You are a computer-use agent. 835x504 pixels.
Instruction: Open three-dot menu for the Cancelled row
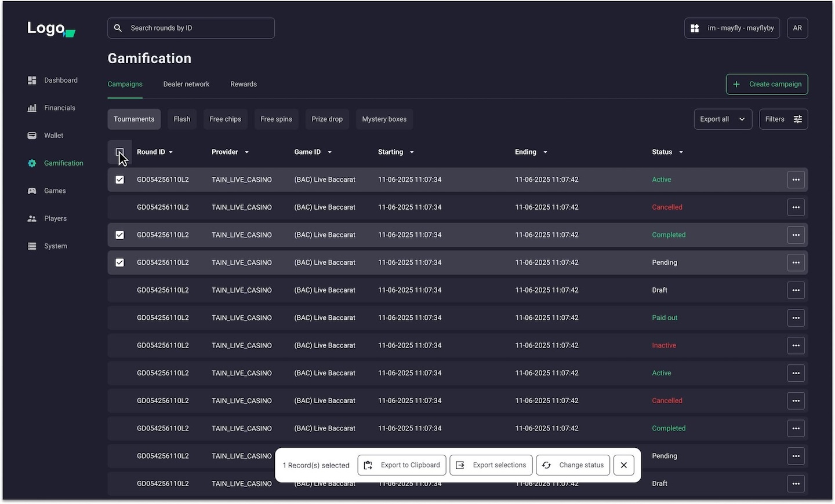(796, 207)
